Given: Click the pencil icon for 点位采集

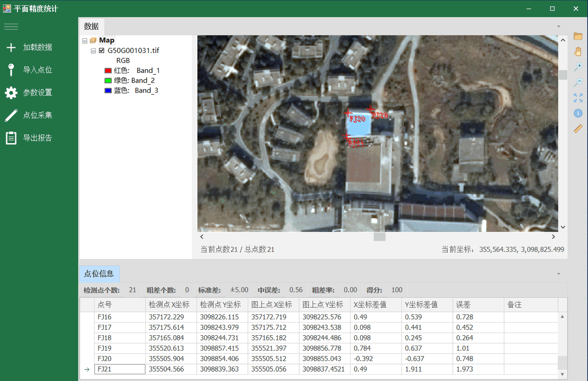Looking at the screenshot, I should pyautogui.click(x=11, y=115).
